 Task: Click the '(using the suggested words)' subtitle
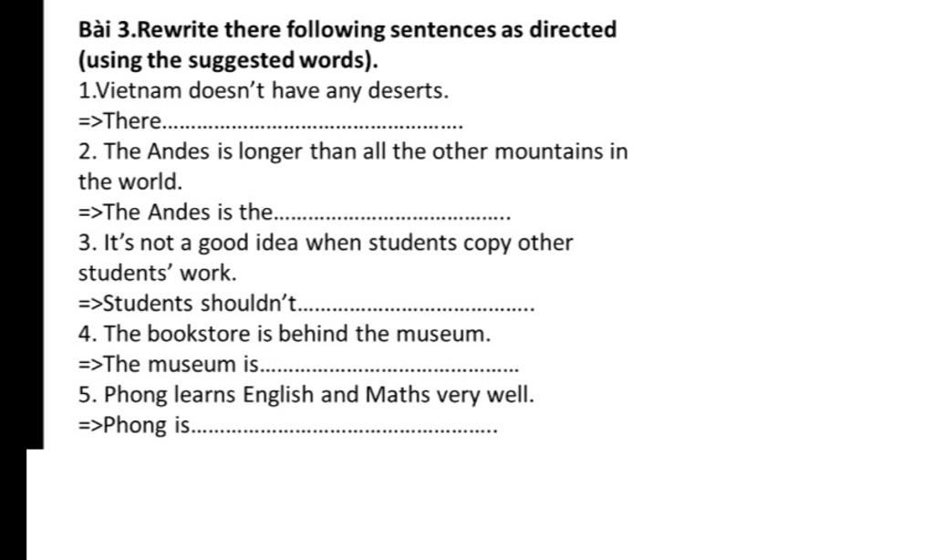pyautogui.click(x=228, y=60)
